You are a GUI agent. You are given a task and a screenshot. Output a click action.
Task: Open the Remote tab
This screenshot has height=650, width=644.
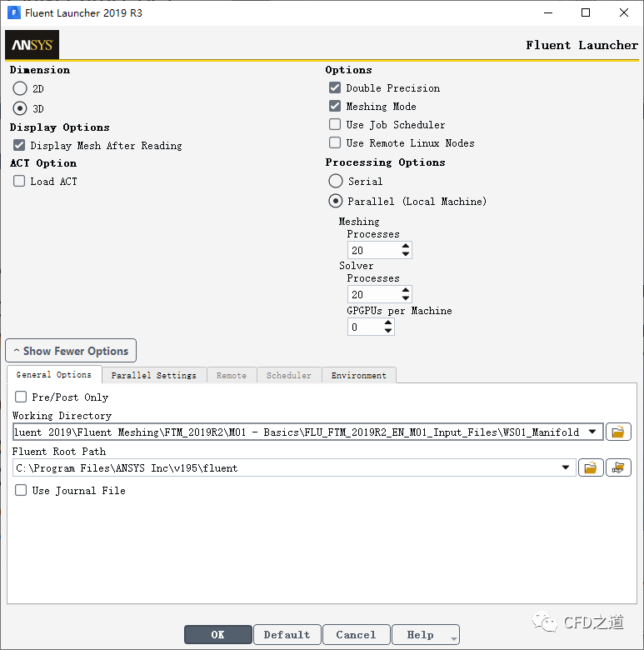[x=232, y=375]
